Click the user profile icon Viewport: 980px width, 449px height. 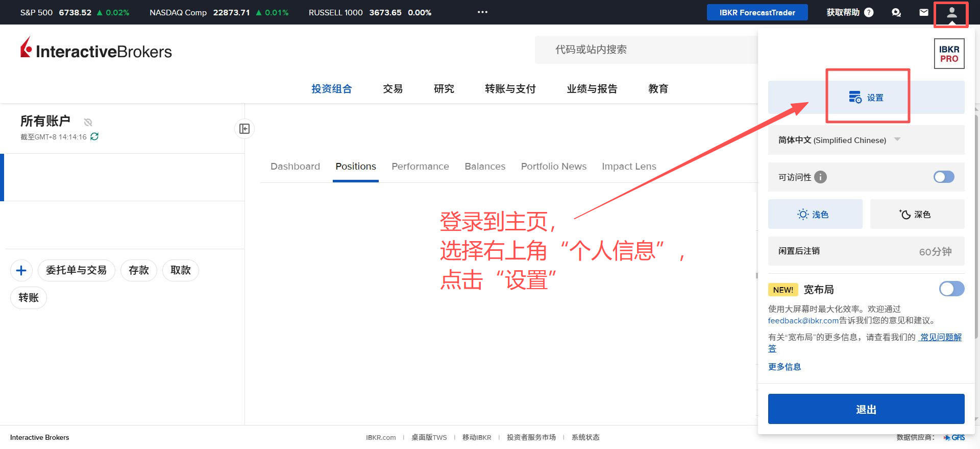951,13
